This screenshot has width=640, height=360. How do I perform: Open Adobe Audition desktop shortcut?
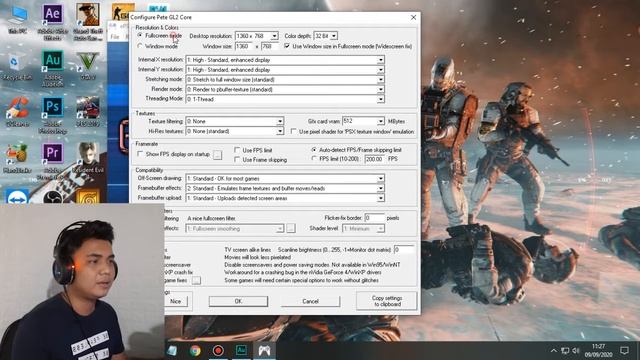click(x=53, y=68)
